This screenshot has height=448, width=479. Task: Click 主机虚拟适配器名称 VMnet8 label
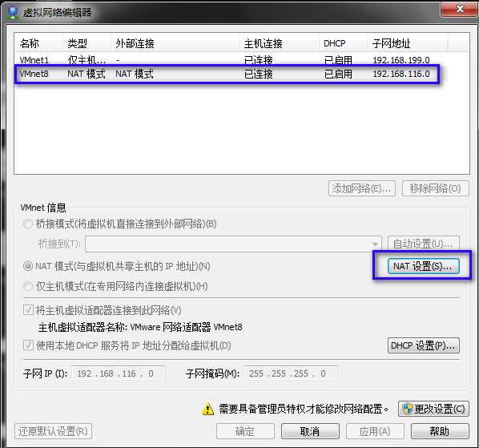(140, 327)
